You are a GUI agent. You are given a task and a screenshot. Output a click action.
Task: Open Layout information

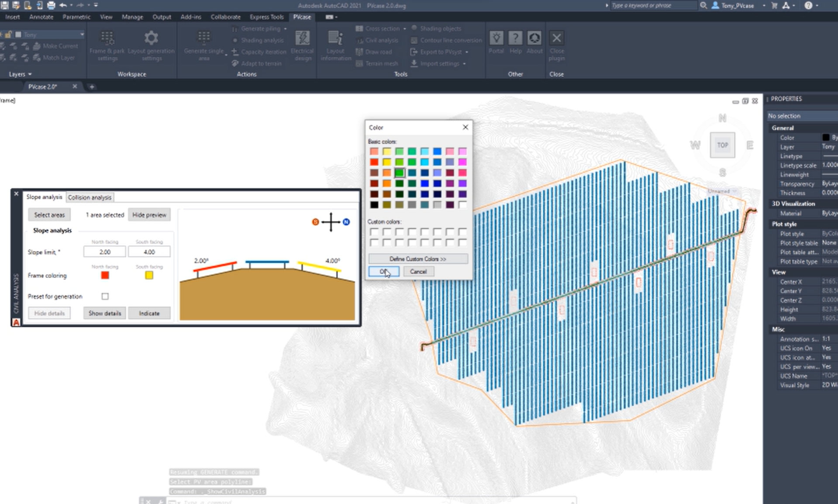(x=335, y=44)
